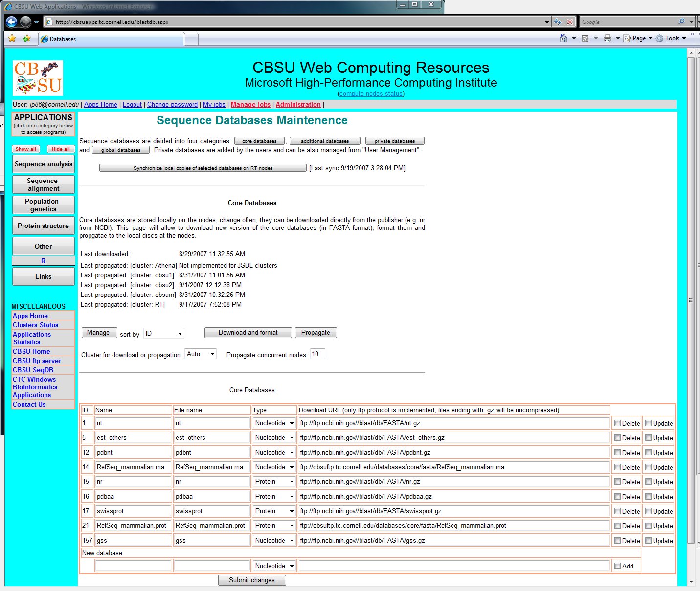Open the sort by ID dropdown

pyautogui.click(x=164, y=334)
